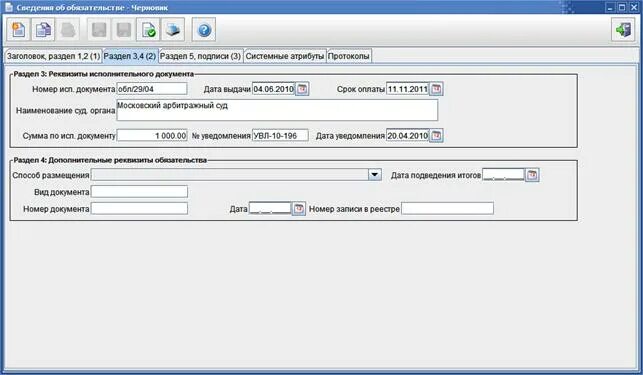Click the first greyed-out save icon

99,30
